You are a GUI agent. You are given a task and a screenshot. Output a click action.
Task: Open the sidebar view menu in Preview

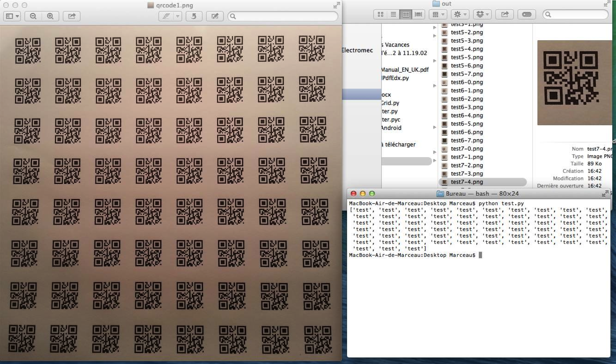(12, 16)
